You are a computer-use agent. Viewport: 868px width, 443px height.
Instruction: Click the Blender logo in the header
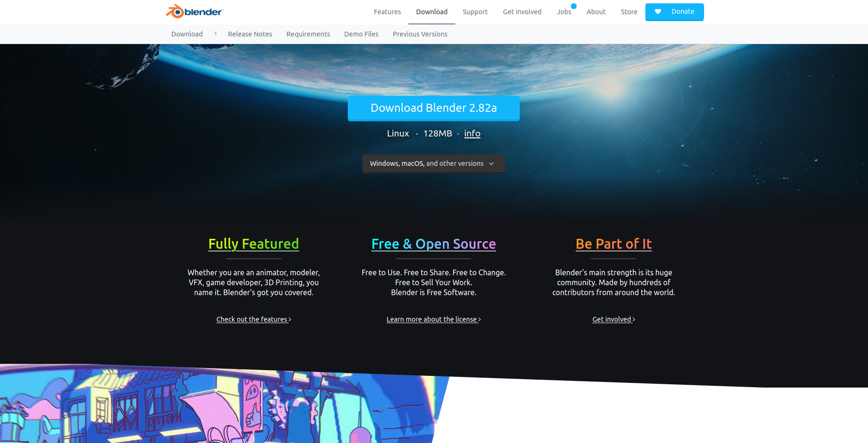(194, 11)
